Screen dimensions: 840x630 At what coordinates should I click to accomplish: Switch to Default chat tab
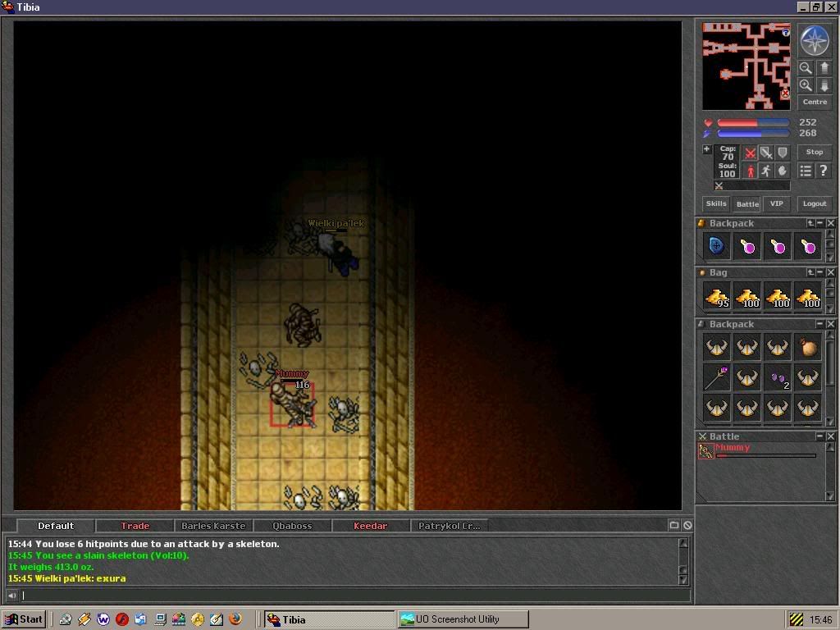click(56, 526)
